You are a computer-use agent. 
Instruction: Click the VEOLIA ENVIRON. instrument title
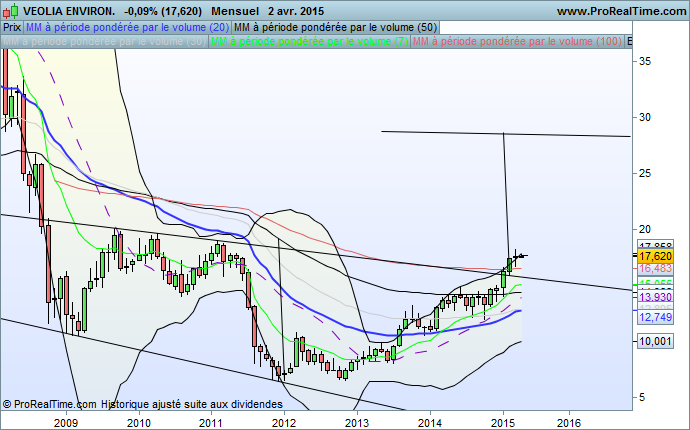[69, 11]
